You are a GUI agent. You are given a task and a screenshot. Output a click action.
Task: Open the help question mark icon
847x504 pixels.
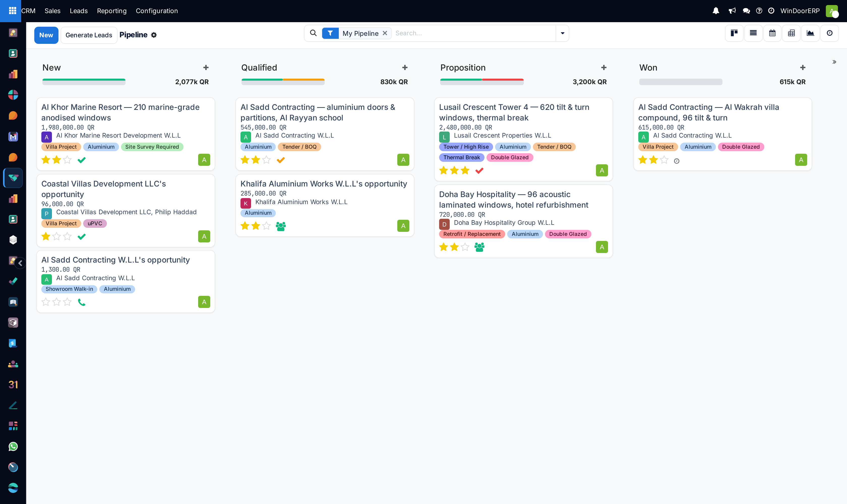pyautogui.click(x=759, y=11)
